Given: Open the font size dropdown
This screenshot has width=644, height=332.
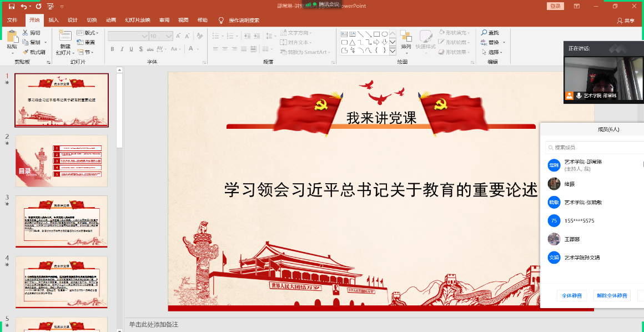Looking at the screenshot, I should tap(169, 36).
